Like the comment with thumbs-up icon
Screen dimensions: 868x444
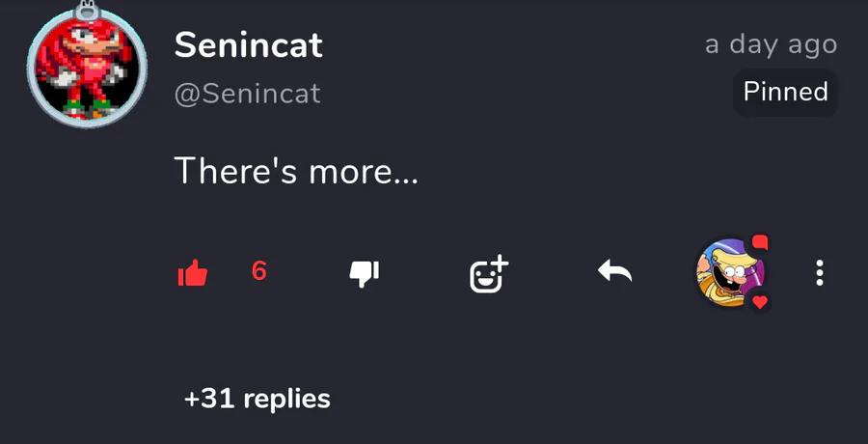tap(193, 274)
